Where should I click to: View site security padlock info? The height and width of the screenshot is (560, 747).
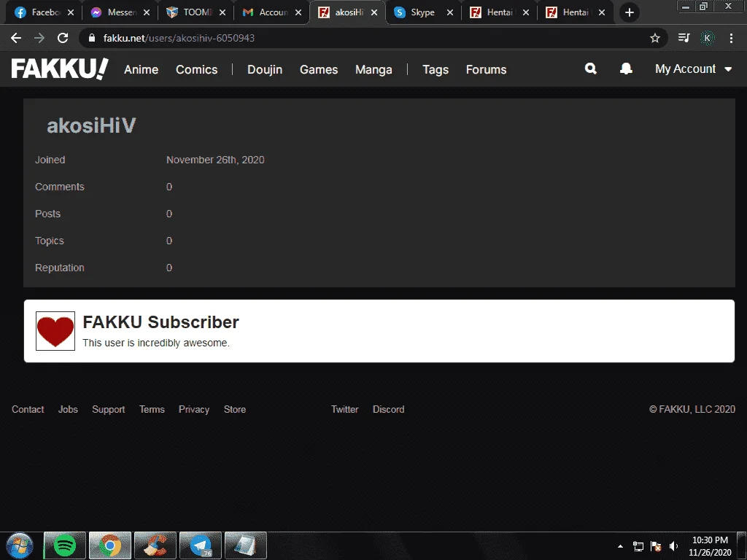(92, 38)
